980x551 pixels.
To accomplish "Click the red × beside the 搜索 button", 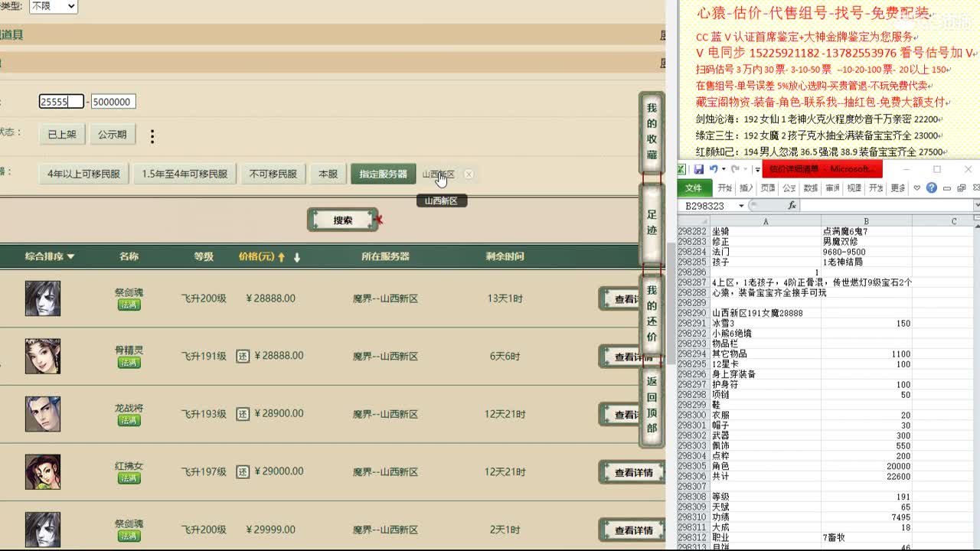I will point(379,219).
